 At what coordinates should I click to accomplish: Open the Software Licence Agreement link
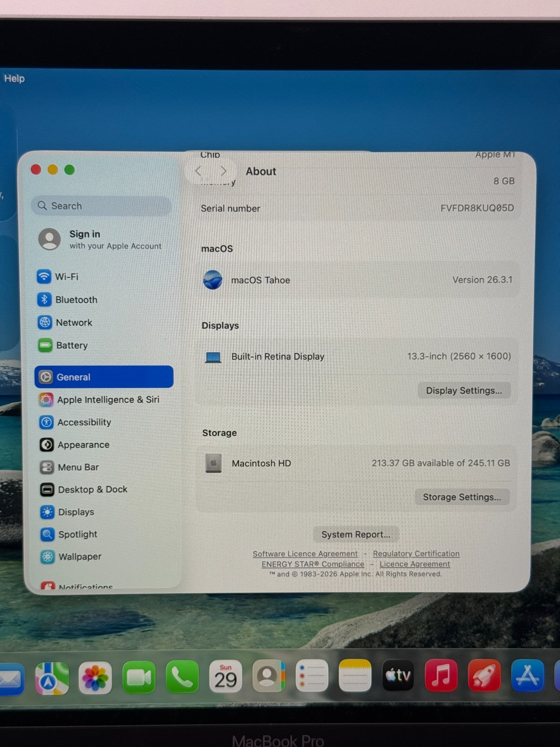click(305, 554)
